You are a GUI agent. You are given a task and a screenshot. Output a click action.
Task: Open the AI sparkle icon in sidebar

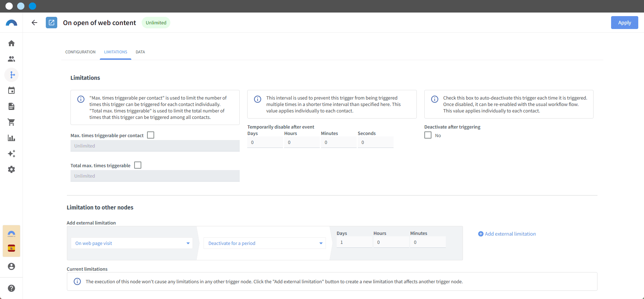click(11, 154)
